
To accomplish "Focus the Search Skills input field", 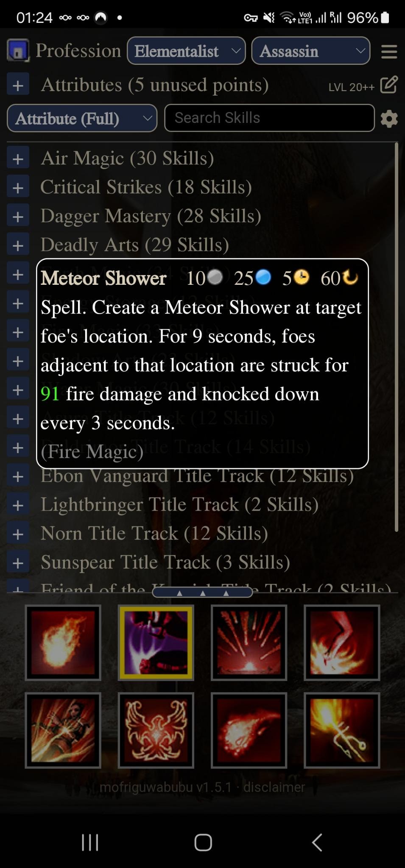I will point(269,118).
